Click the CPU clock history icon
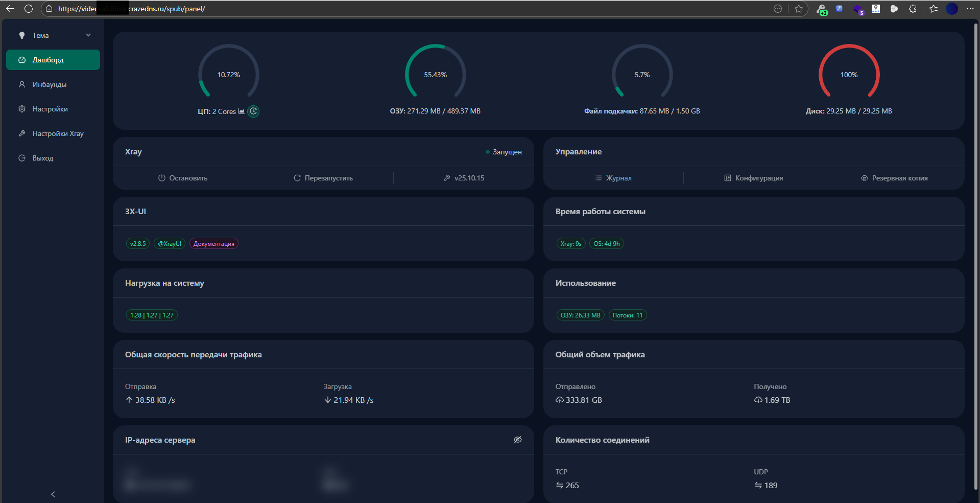The height and width of the screenshot is (503, 980). 253,111
